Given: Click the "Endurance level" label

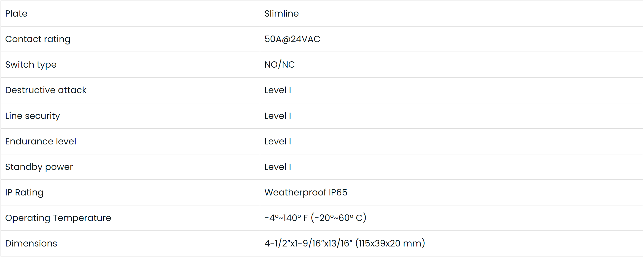Looking at the screenshot, I should click(x=41, y=142).
